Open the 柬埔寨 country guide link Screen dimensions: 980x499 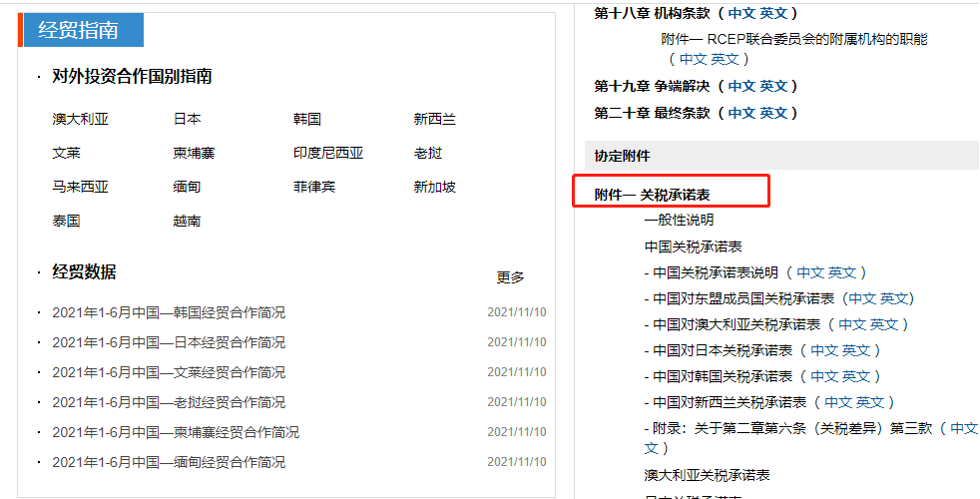click(x=194, y=153)
